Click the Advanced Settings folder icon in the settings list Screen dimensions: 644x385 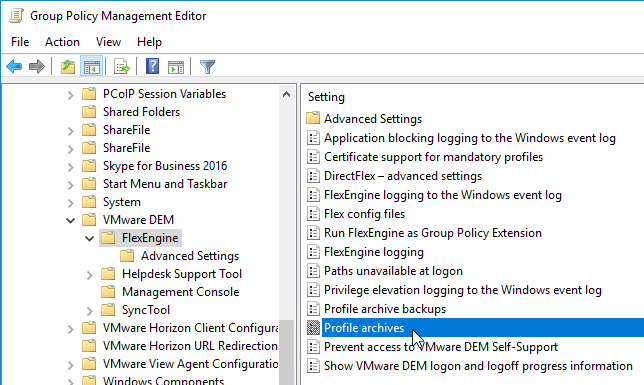(313, 118)
